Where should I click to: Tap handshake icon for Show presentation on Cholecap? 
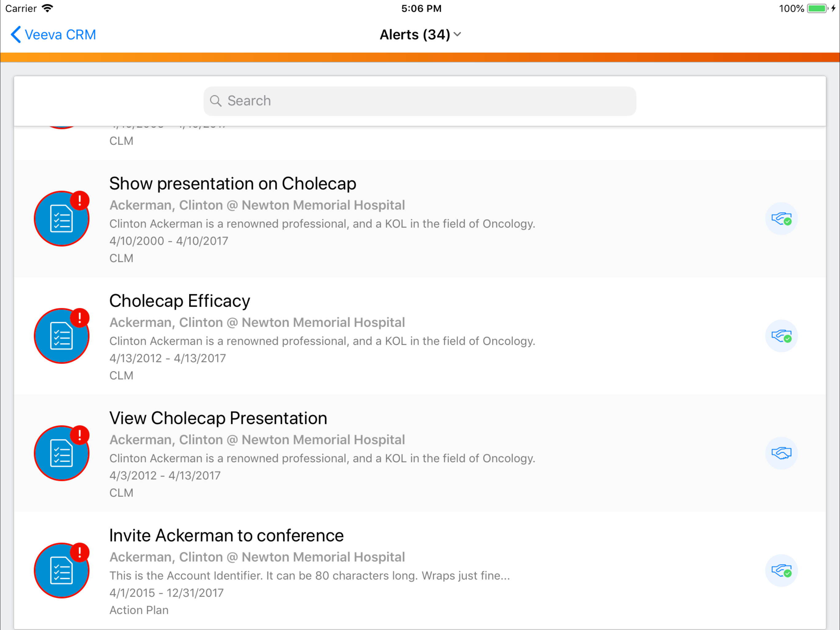[x=781, y=219]
